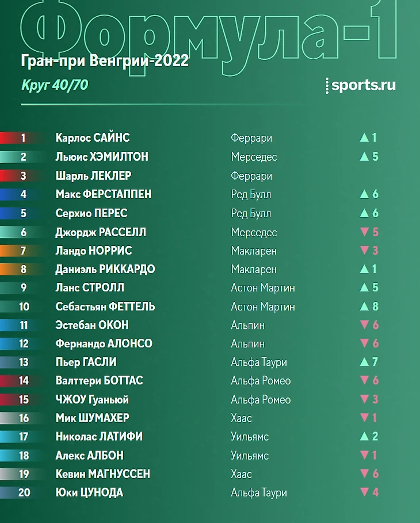This screenshot has width=420, height=523.
Task: Click the pink down arrow beside Джордж РАССЕЛЛ
Action: [x=364, y=232]
